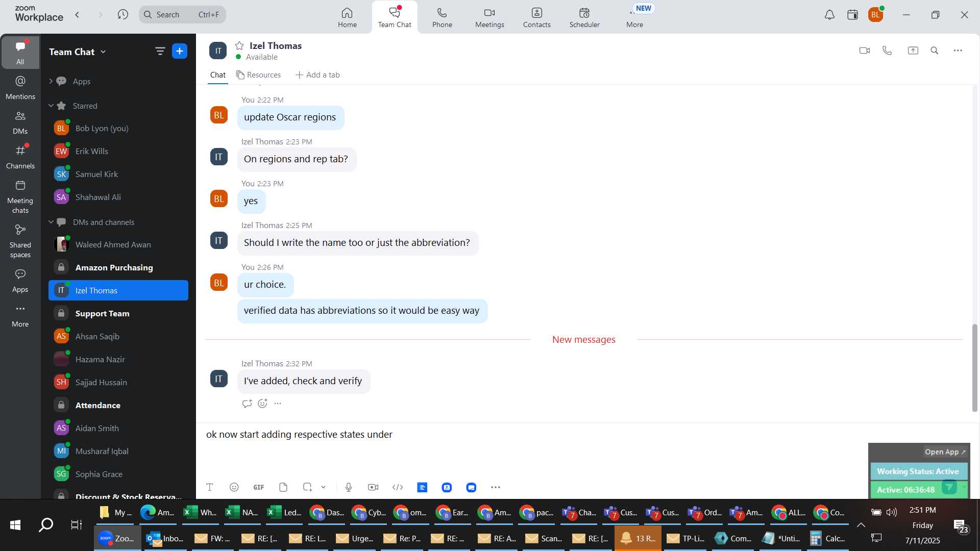Click the Search box in title bar
980x551 pixels.
click(x=182, y=15)
